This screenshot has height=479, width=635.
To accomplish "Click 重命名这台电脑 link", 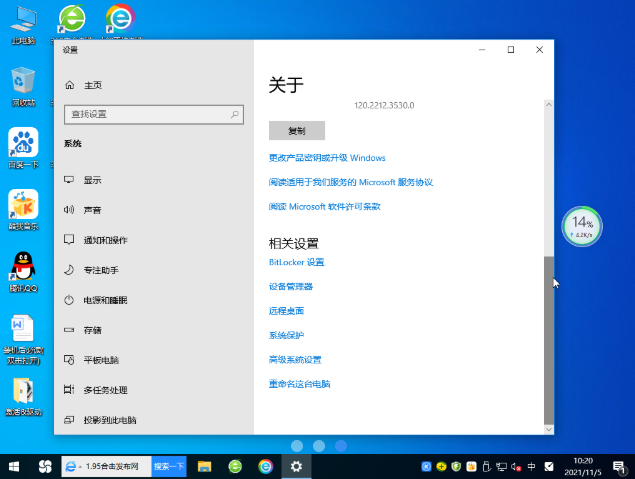I will tap(299, 384).
